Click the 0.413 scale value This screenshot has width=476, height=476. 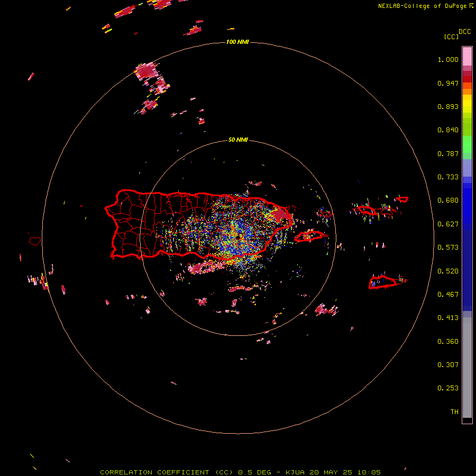tap(448, 318)
